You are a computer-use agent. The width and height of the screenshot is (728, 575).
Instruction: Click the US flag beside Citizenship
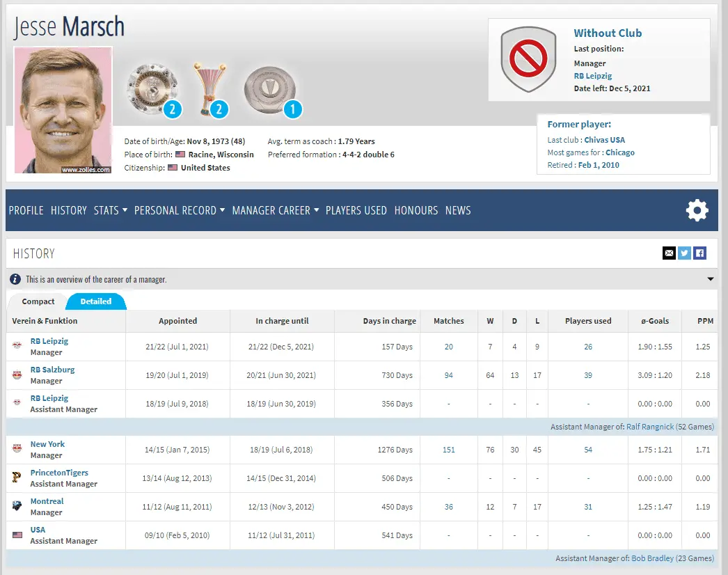[173, 167]
